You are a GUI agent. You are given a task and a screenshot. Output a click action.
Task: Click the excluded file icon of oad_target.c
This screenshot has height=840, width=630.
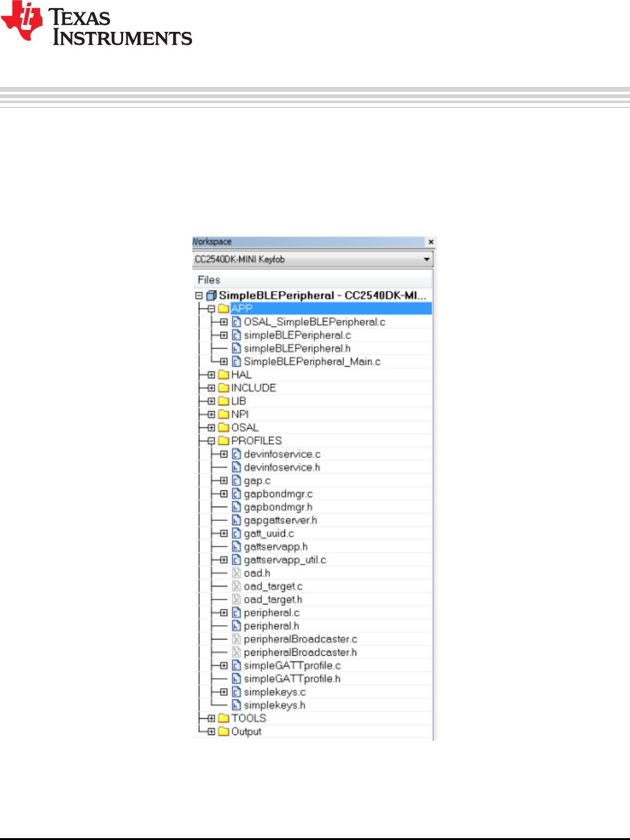pos(236,586)
